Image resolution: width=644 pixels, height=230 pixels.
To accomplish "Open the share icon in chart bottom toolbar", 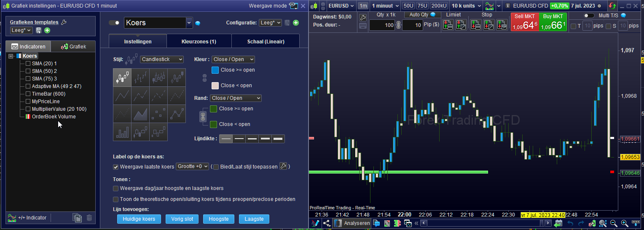I will 327,223.
